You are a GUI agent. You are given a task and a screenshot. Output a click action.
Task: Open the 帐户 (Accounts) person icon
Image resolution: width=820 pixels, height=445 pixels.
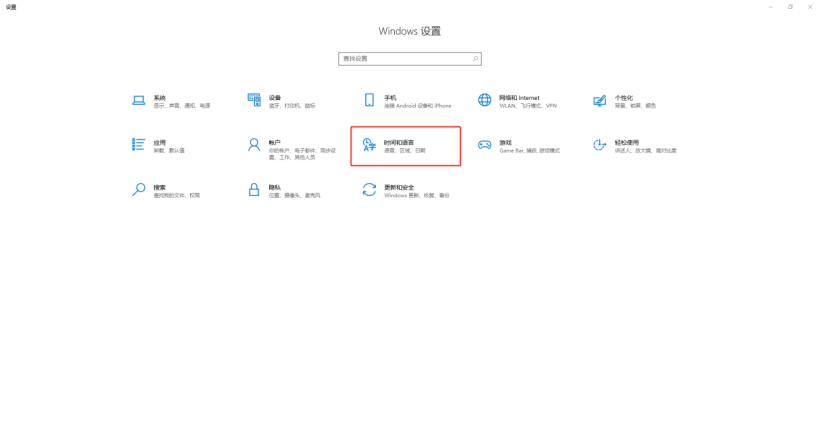[x=254, y=145]
